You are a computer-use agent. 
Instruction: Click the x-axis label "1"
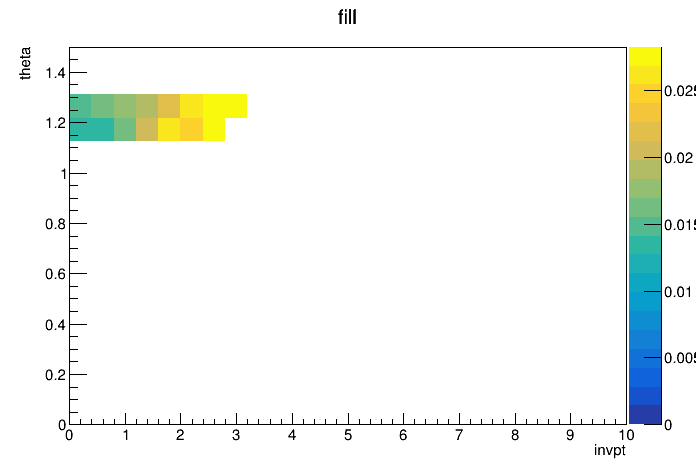click(x=126, y=435)
